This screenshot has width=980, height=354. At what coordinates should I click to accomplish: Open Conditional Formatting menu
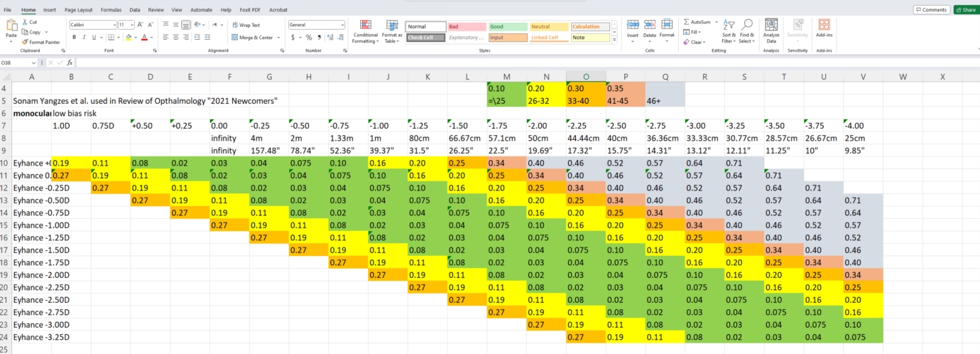tap(366, 32)
